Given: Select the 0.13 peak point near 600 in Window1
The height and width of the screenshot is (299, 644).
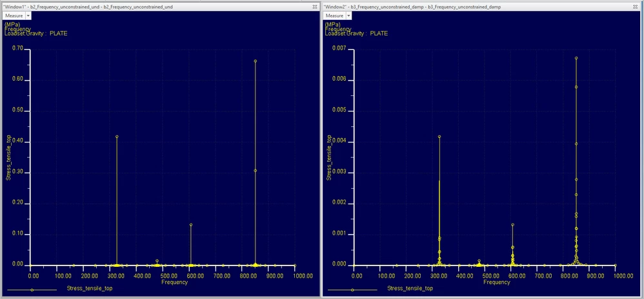Looking at the screenshot, I should coord(190,225).
